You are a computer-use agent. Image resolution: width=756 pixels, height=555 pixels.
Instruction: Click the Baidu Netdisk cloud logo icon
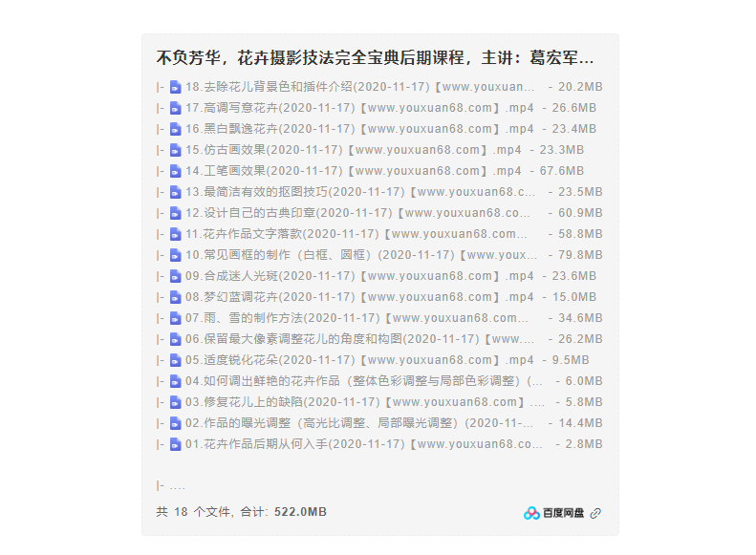pos(531,513)
